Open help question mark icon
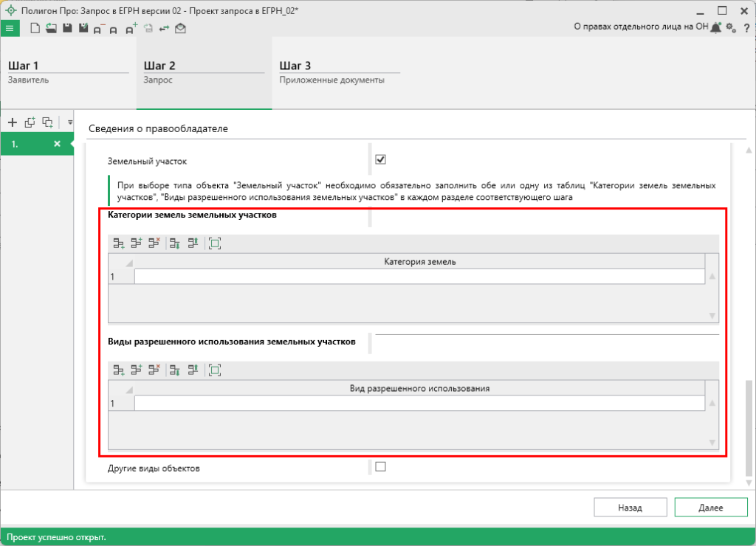The image size is (756, 546). (746, 28)
